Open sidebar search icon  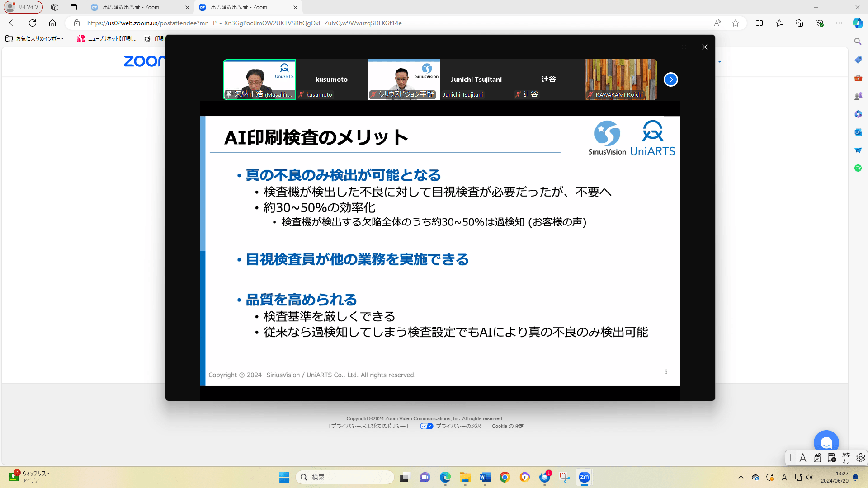pos(858,42)
